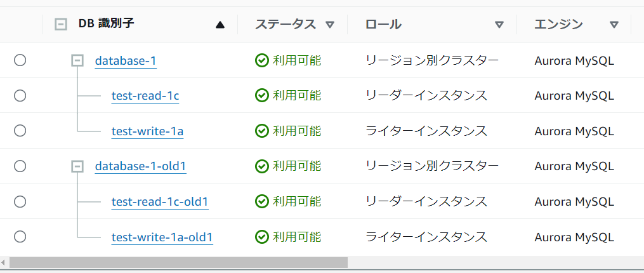Select the test-read-1c row radio button
Screen dimensions: 644x273
point(20,95)
